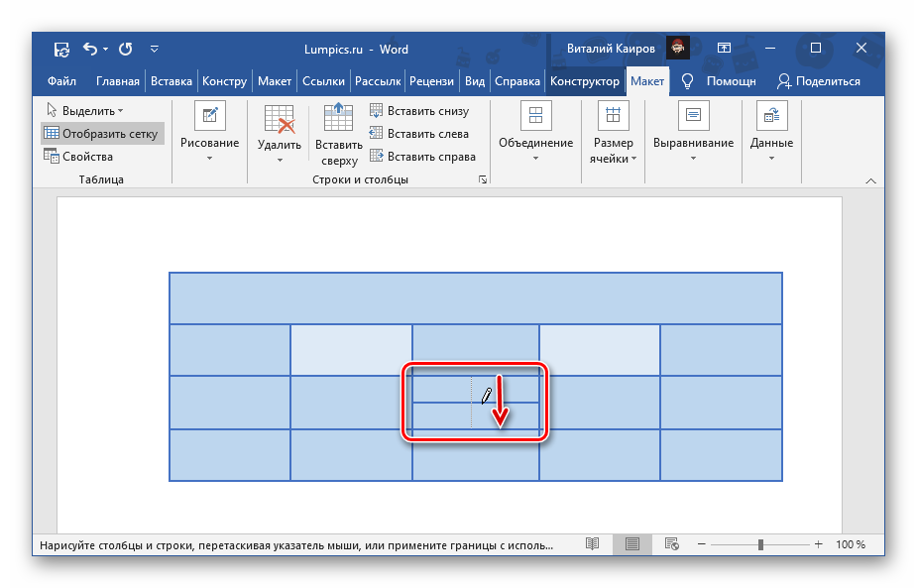The width and height of the screenshot is (917, 588).
Task: Switch to the Table Design tab
Action: pyautogui.click(x=585, y=81)
